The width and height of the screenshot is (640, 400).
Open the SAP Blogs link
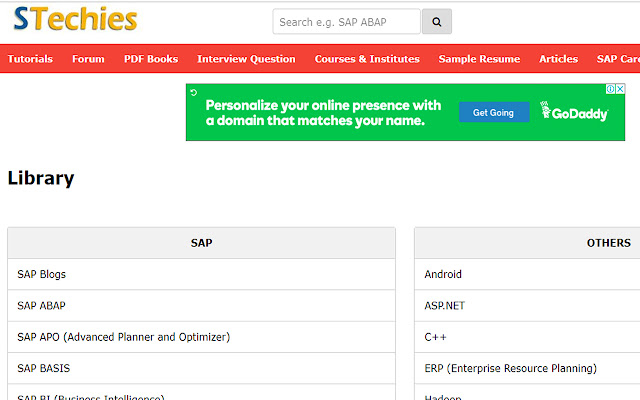(42, 274)
